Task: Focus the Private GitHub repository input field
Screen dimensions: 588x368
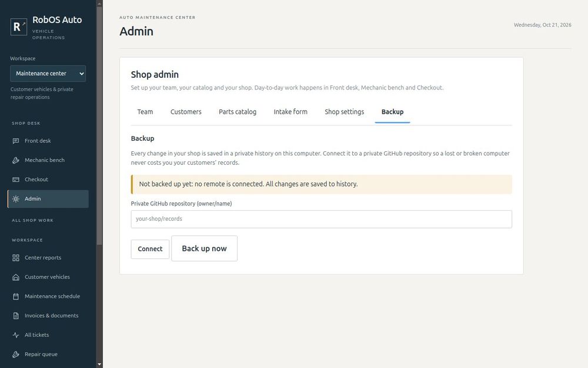Action: [x=322, y=219]
